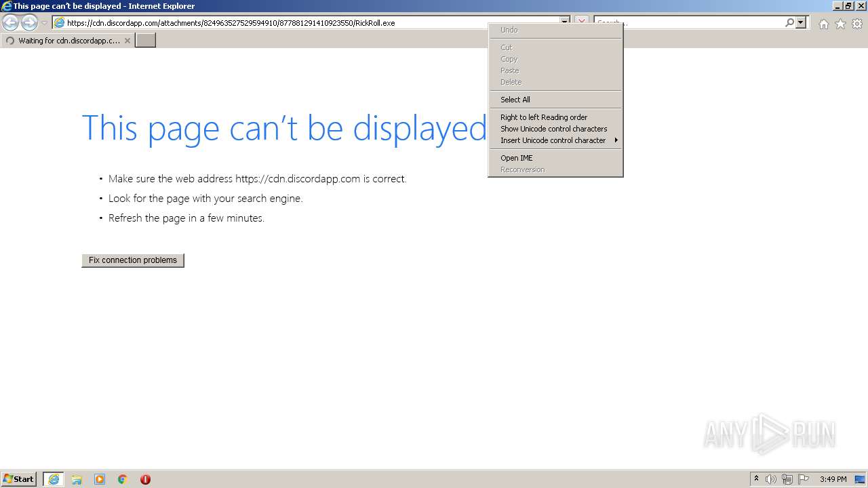
Task: Open the Tools gear icon
Action: click(x=857, y=24)
